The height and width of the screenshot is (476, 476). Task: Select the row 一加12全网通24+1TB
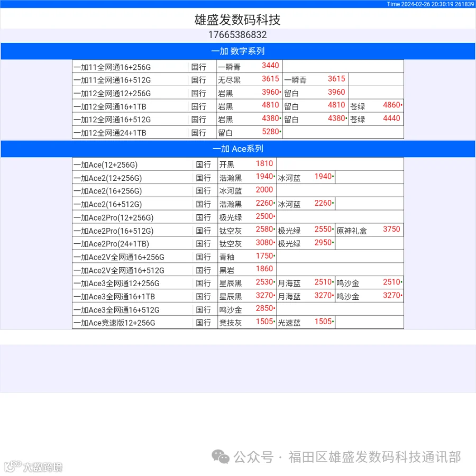tap(238, 133)
